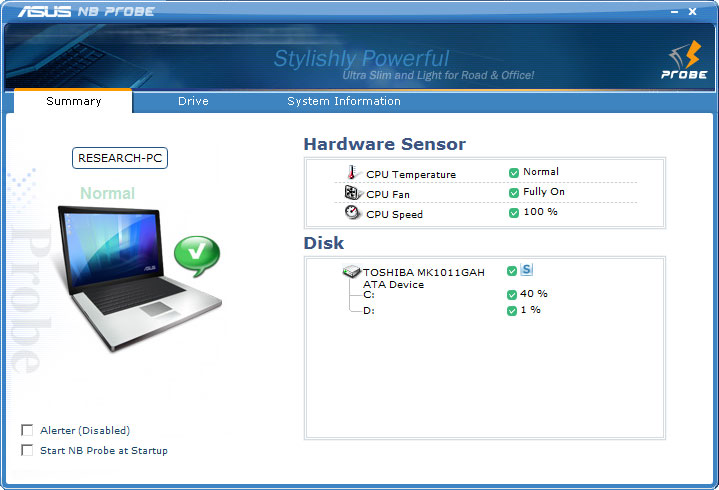
Task: Click the 100 % CPU speed value
Action: (541, 212)
